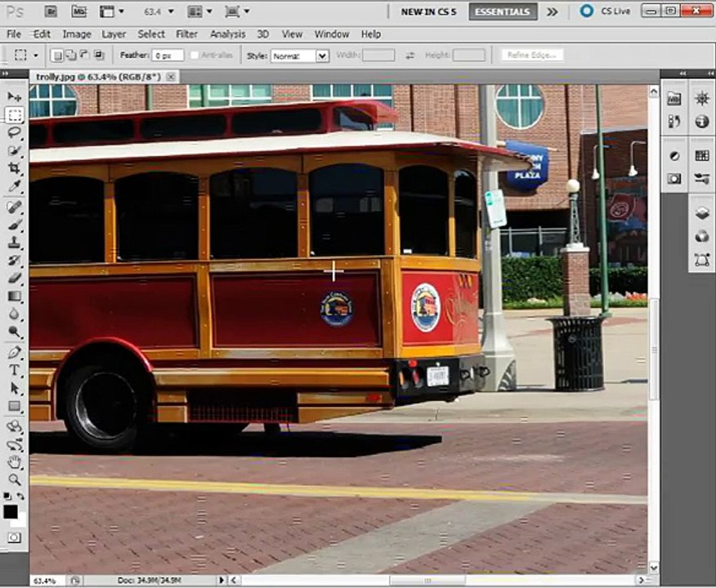Viewport: 716px width, 588px height.
Task: Launch Mini Bridge from the application bar
Action: pyautogui.click(x=78, y=11)
